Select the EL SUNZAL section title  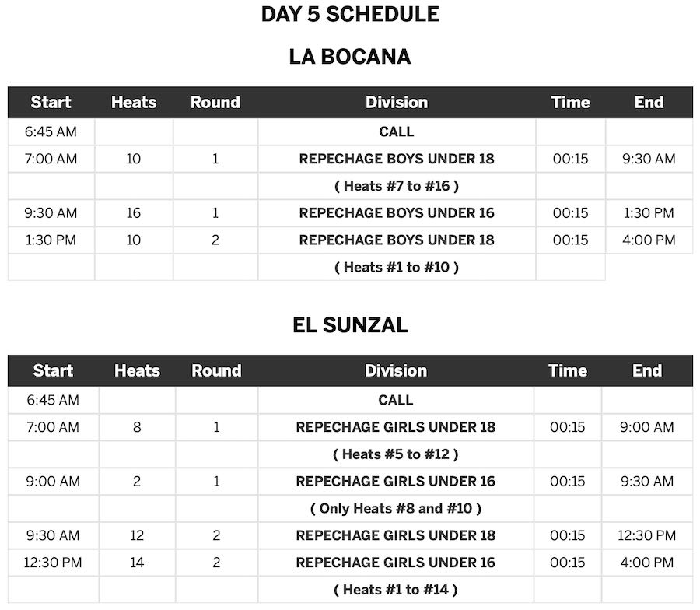(350, 325)
